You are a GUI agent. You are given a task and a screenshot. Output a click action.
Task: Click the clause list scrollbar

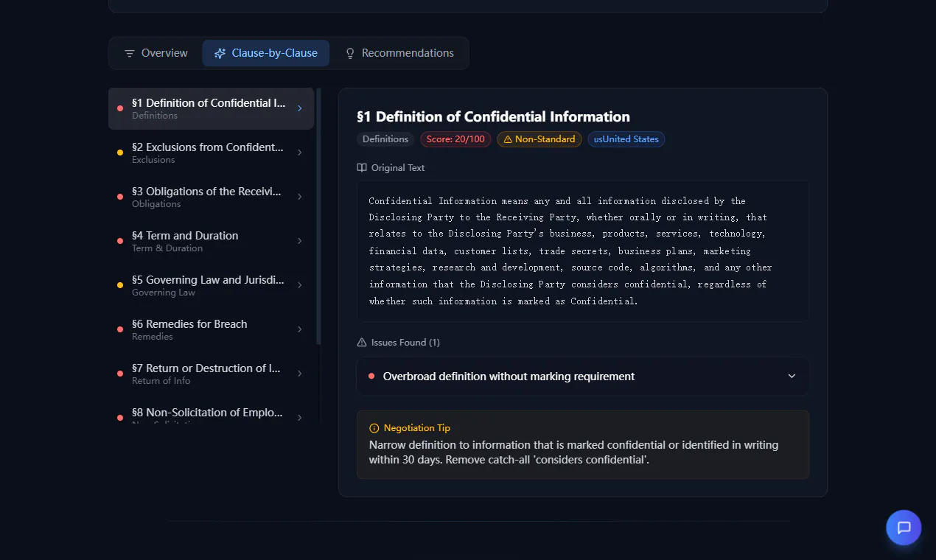click(318, 216)
